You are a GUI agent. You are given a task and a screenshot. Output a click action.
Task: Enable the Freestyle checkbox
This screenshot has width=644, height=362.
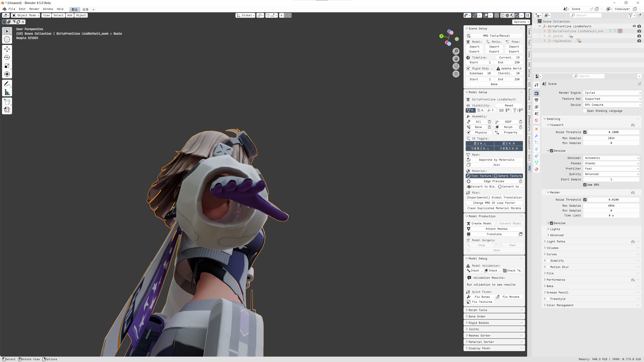coord(548,299)
